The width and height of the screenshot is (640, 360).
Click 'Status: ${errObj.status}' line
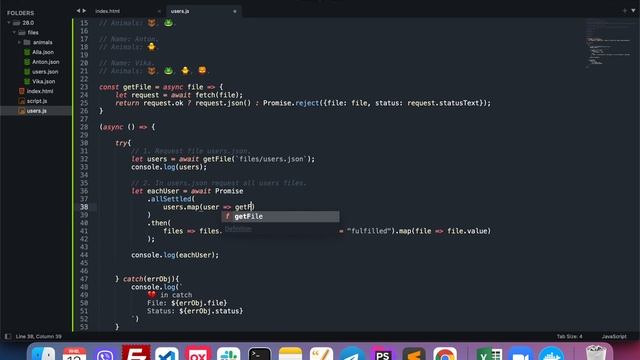[195, 311]
